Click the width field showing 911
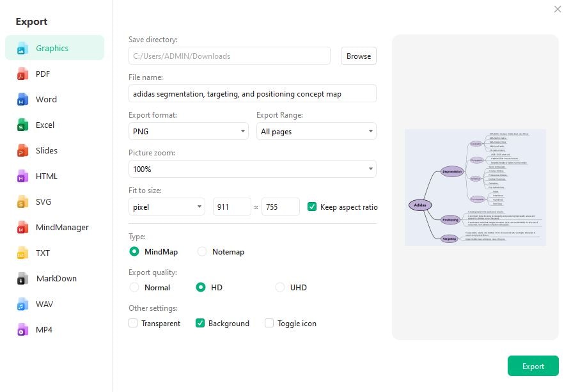Image resolution: width=571 pixels, height=392 pixels. coord(232,207)
